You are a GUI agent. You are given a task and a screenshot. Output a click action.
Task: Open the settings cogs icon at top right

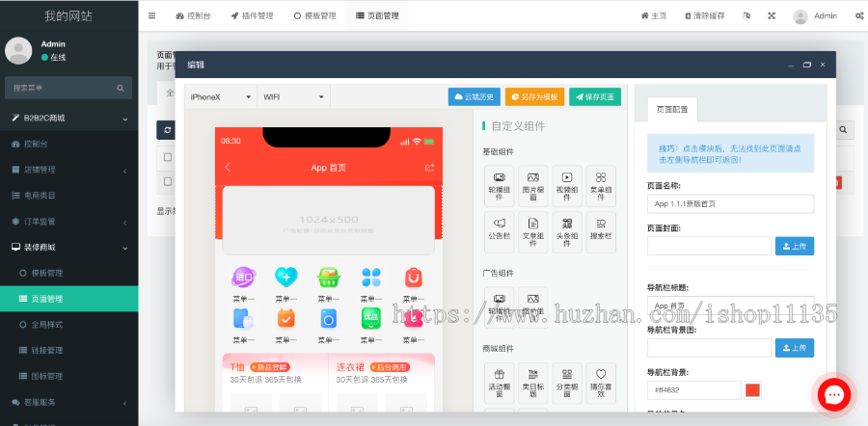(859, 16)
